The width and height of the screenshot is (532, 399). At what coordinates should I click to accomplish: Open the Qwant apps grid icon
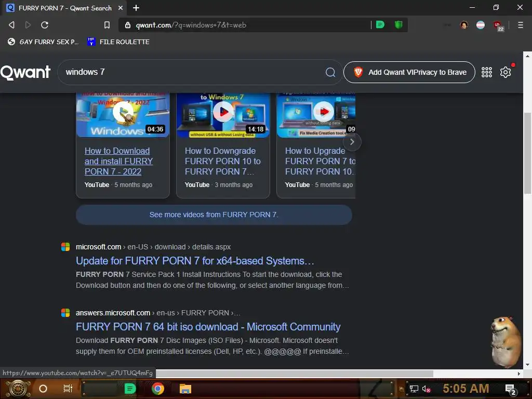point(486,72)
